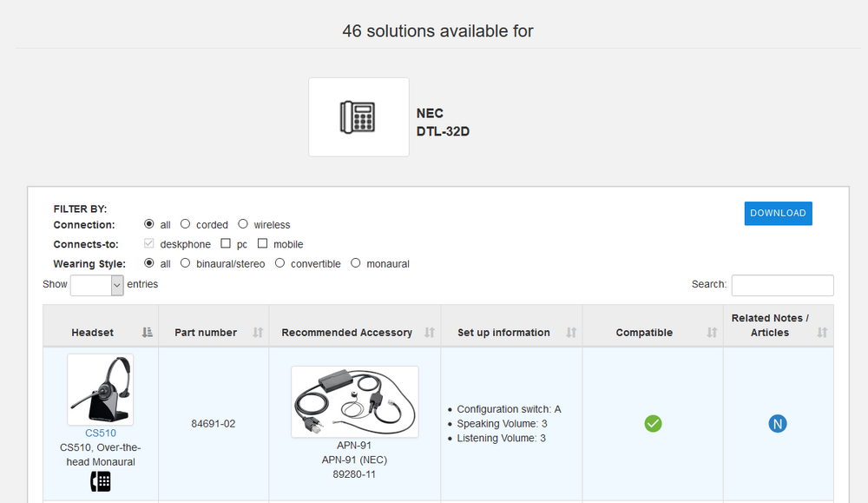Sort by Set up information arrows
This screenshot has height=503, width=868.
(x=571, y=333)
